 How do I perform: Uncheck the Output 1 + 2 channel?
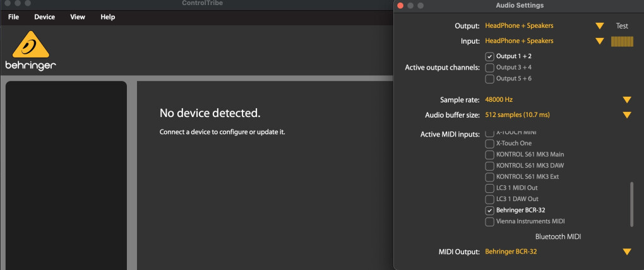489,57
